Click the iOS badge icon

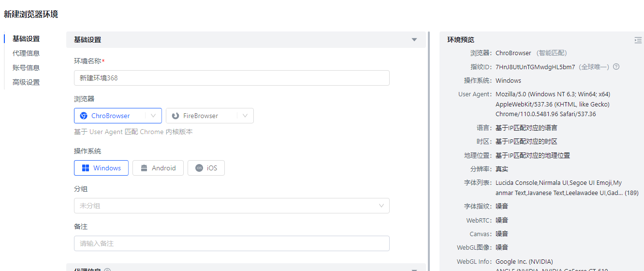(199, 168)
